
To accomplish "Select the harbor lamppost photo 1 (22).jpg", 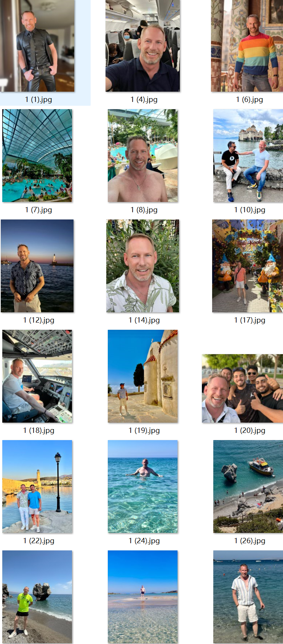I will [37, 487].
